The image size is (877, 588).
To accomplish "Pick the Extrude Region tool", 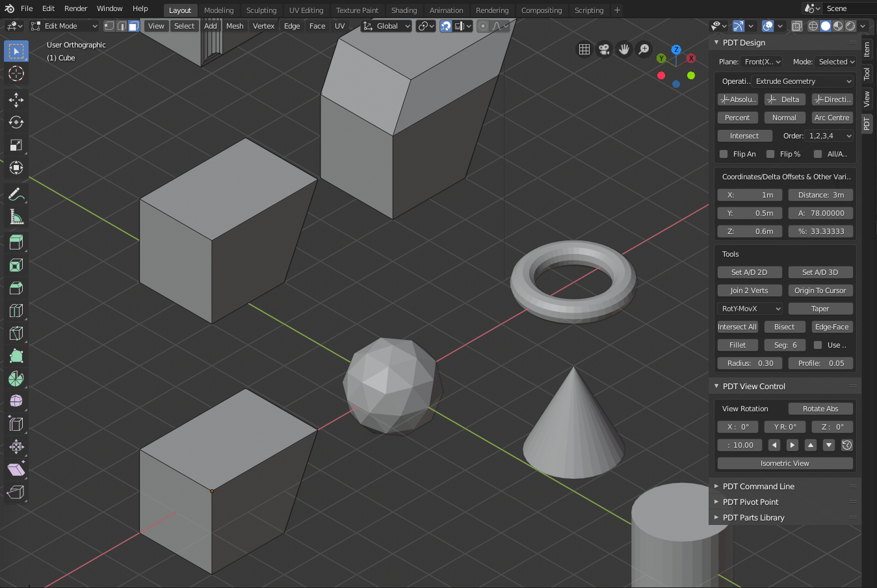I will (16, 242).
